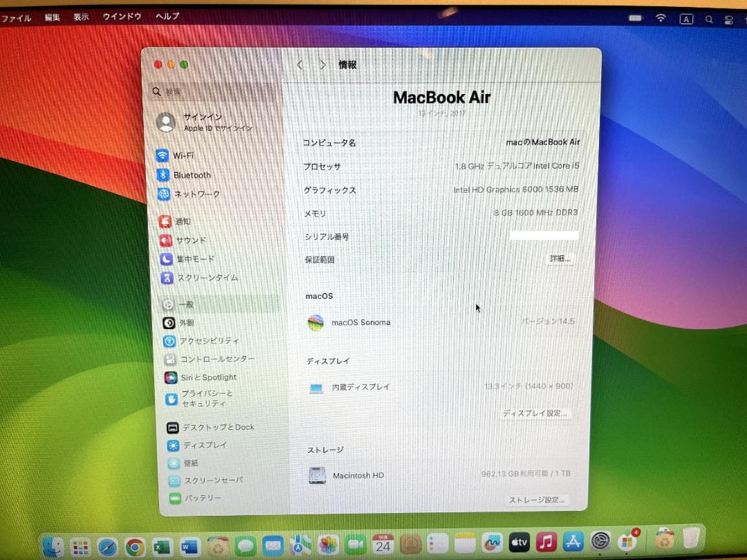Viewport: 747px width, 560px height.
Task: Click Wi-Fi status icon in menu bar
Action: 661,18
